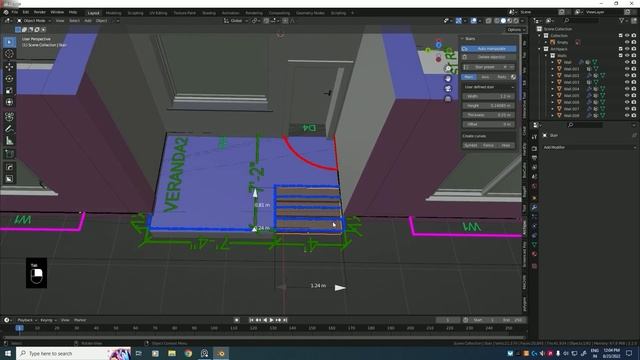Image resolution: width=640 pixels, height=360 pixels.
Task: Collapse the Collection tree in the outliner
Action: [540, 36]
